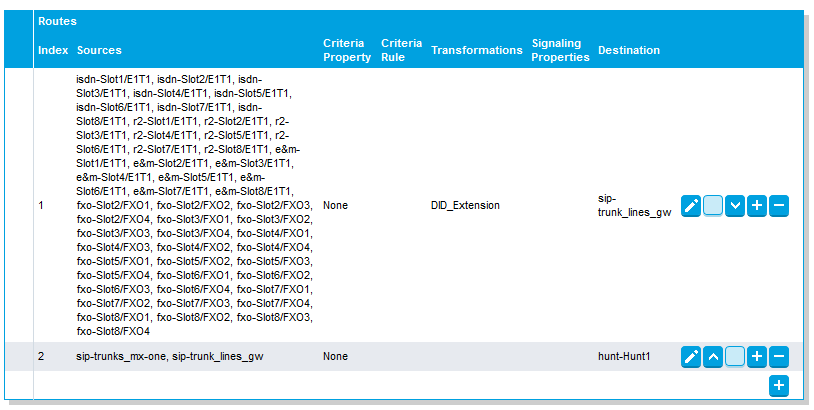Select the DID_Extension transformation cell
This screenshot has height=410, width=814.
[465, 206]
